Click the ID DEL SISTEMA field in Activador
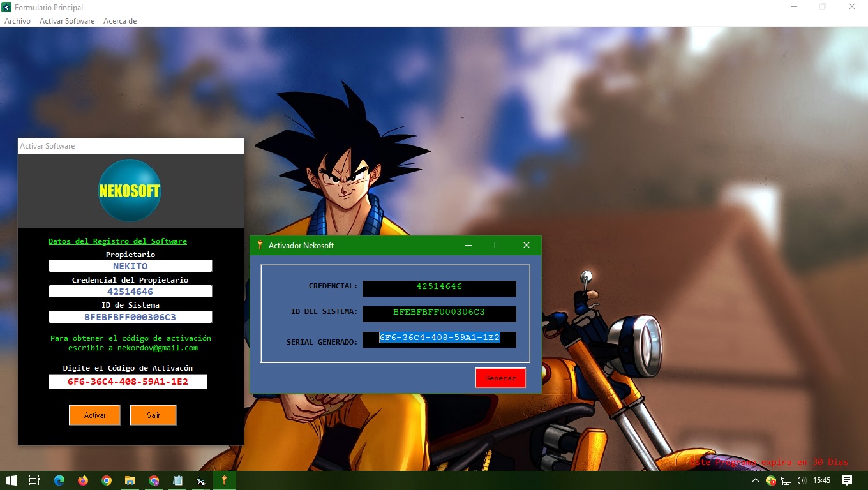 click(439, 314)
